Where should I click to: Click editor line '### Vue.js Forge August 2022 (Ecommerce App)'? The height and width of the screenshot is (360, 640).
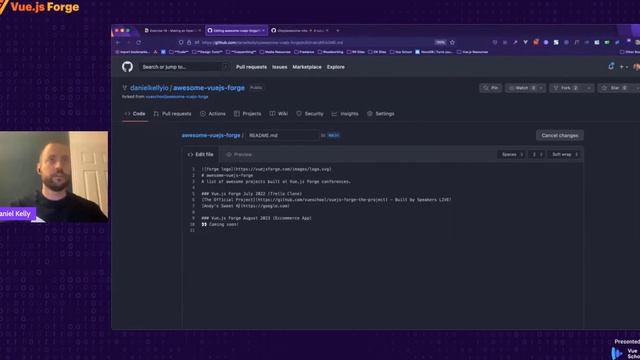(256, 218)
